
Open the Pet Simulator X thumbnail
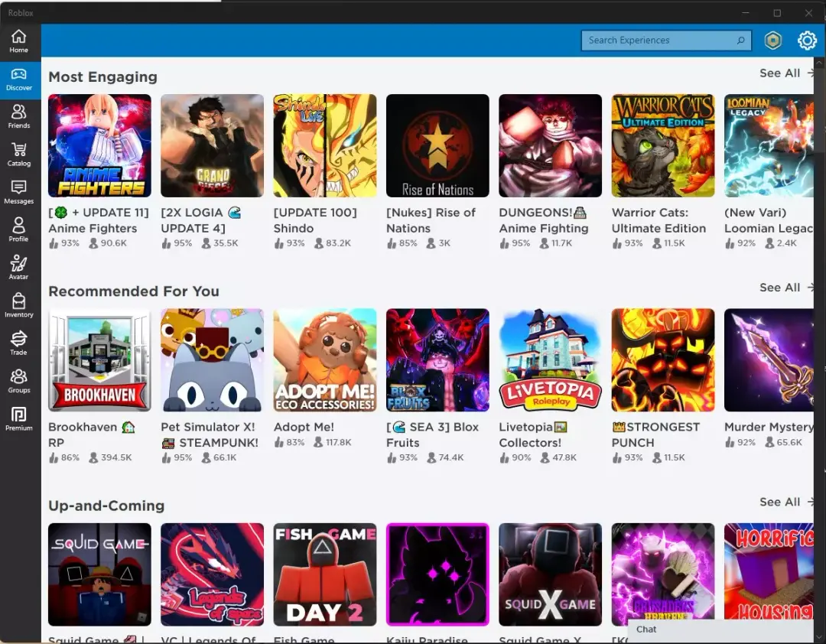213,360
